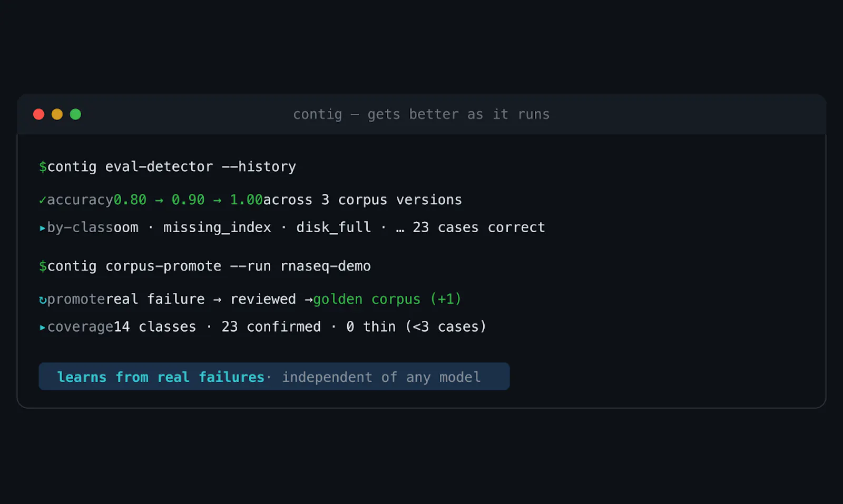Click the triangle marker beside by-class
Screen dimensions: 843x504
point(43,228)
